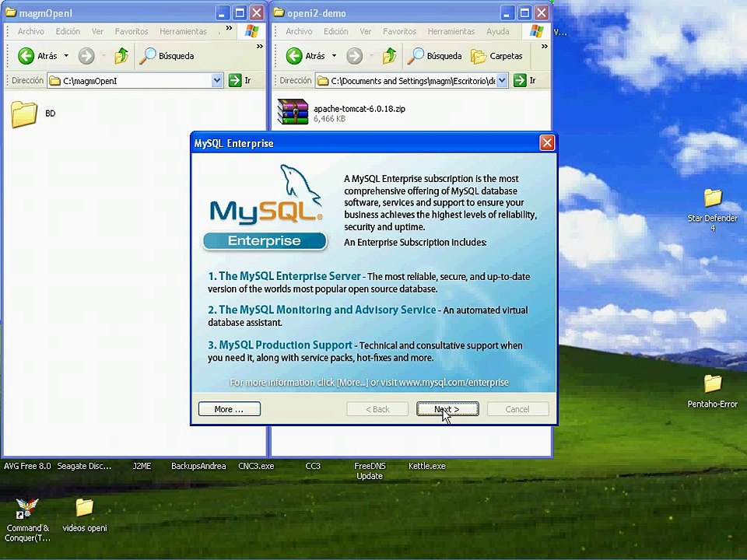Expand Atrás history dropdown in magmOpenI
The image size is (747, 560).
[x=66, y=56]
